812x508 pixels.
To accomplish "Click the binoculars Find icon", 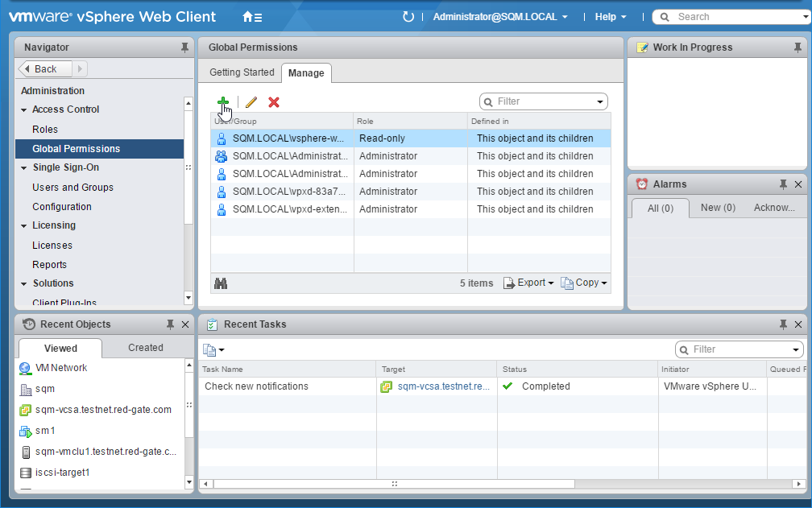I will click(x=221, y=283).
